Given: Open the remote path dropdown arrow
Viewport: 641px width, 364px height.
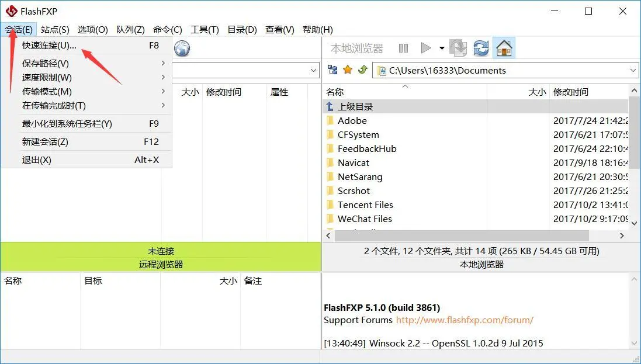Looking at the screenshot, I should pyautogui.click(x=314, y=70).
